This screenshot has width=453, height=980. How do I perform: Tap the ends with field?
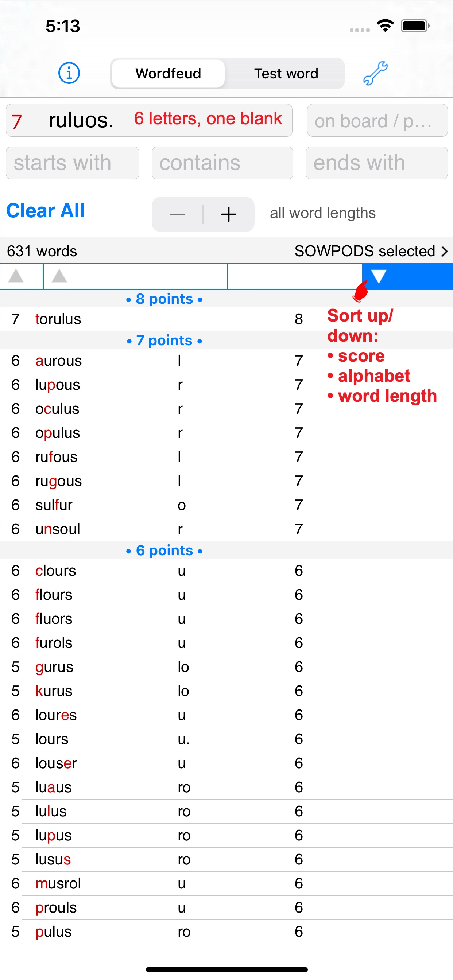(x=376, y=163)
